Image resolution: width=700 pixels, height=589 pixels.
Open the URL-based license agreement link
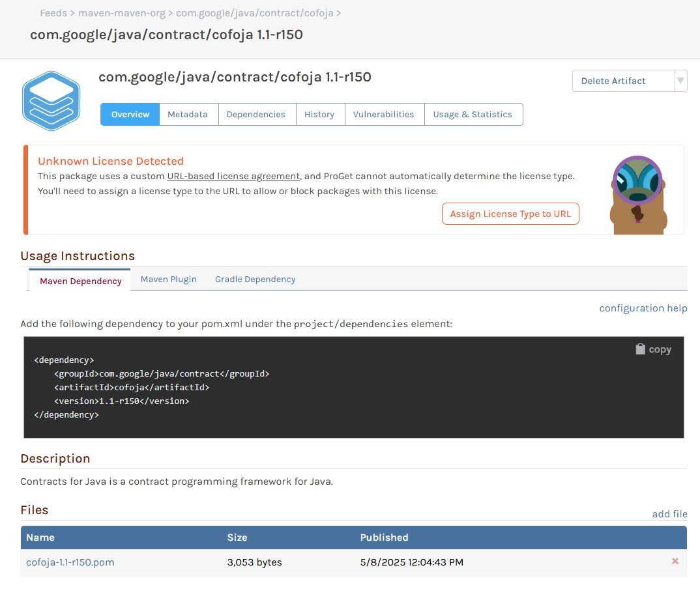point(233,177)
